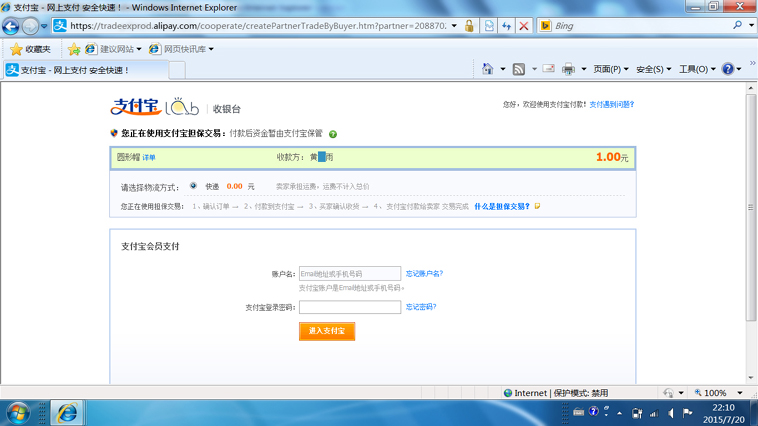Open the Favorites (收藏夹) star button
The image size is (758, 426).
[x=29, y=49]
